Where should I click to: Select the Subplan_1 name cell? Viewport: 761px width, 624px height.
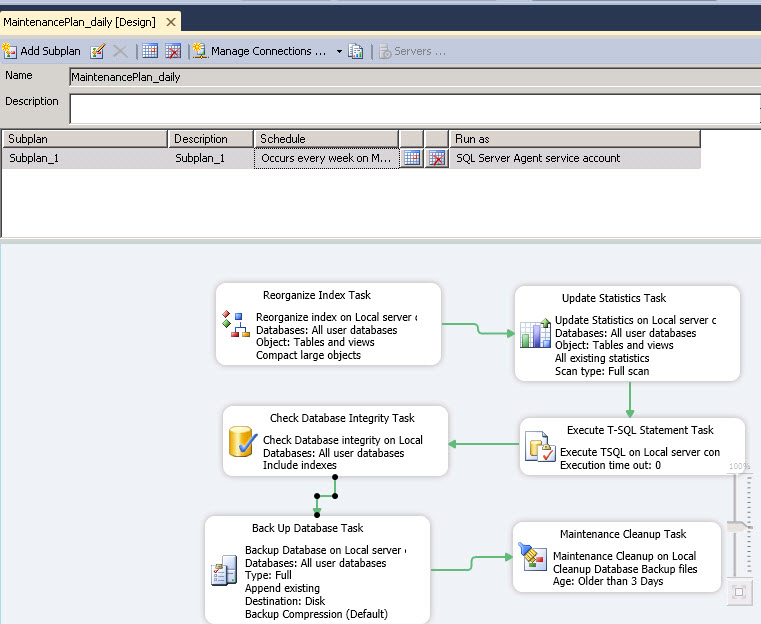[x=85, y=158]
